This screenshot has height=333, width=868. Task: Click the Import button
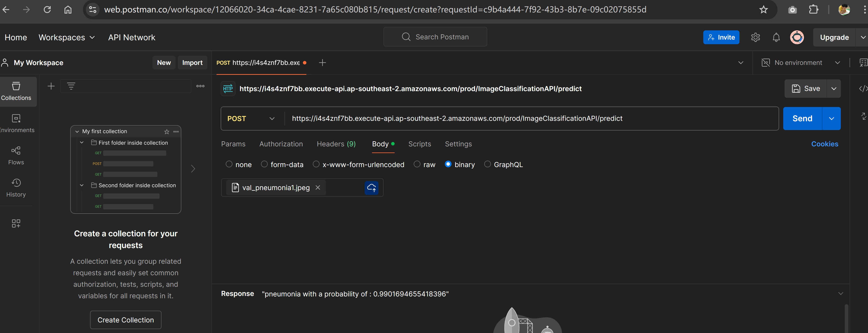[x=192, y=63]
